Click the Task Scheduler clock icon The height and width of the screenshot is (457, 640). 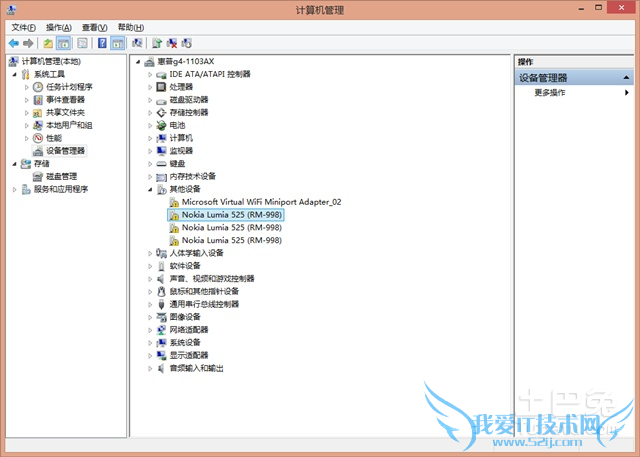(x=38, y=87)
